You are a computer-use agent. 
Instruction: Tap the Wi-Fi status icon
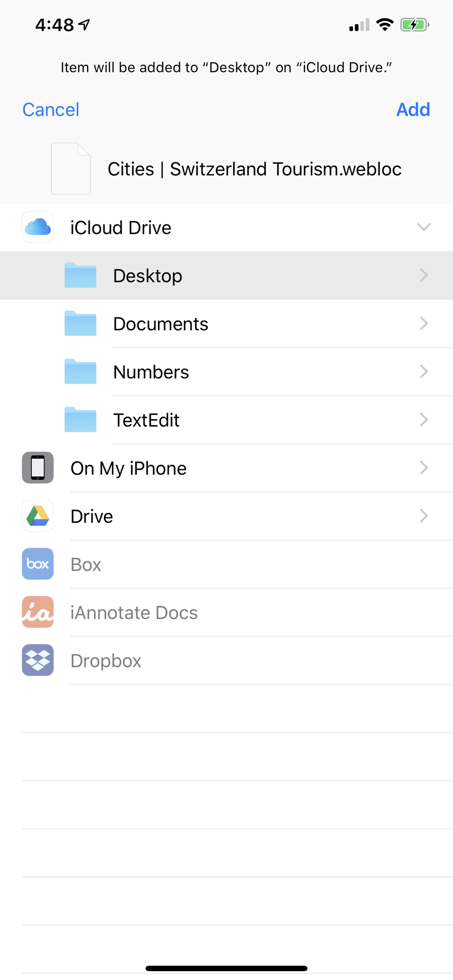point(385,24)
